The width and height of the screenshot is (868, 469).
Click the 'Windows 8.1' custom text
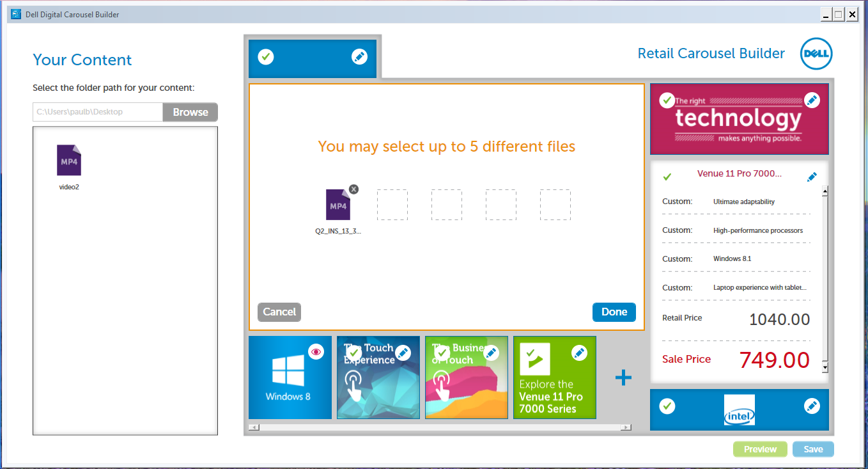732,259
